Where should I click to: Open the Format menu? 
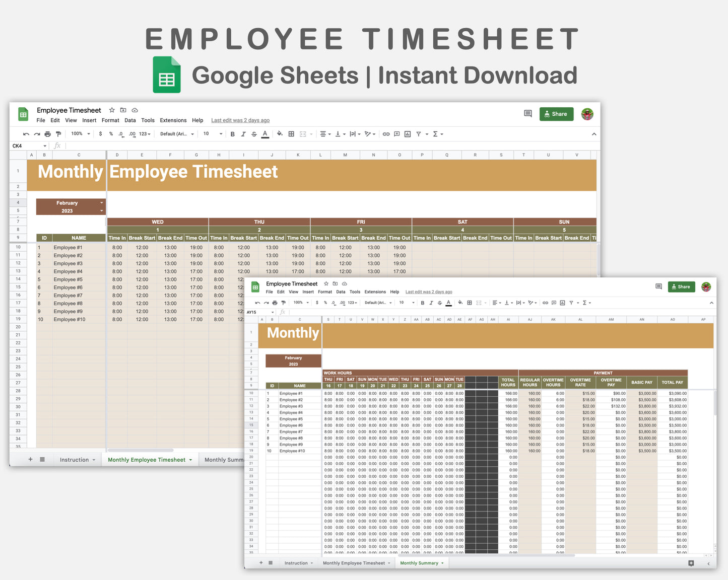click(x=110, y=120)
